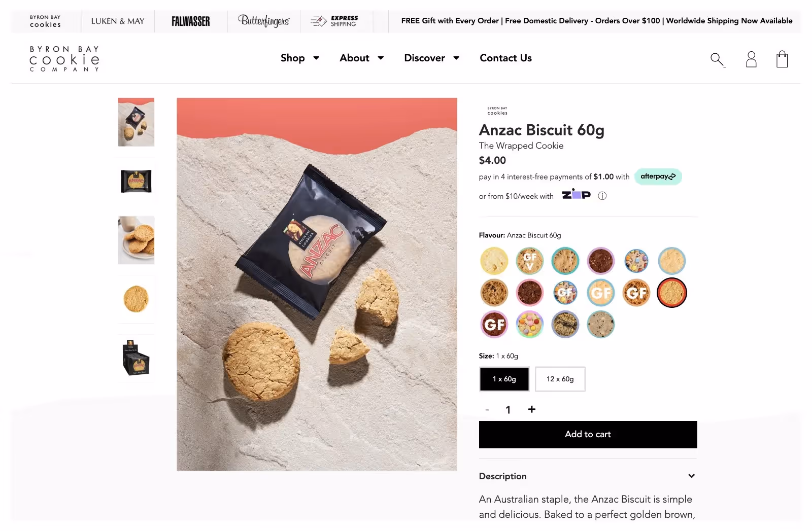Click the Byron Bay Cookie Company logo

pyautogui.click(x=64, y=58)
